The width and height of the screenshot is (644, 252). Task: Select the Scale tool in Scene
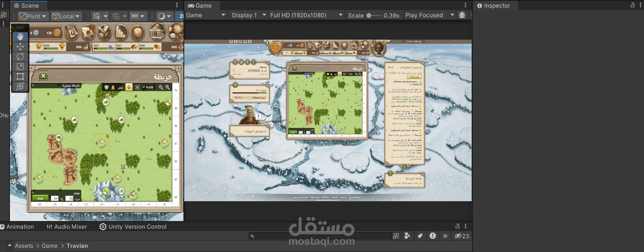[20, 66]
